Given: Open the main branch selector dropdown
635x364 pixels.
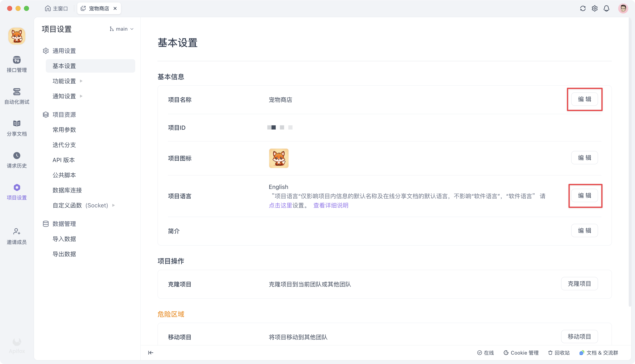Looking at the screenshot, I should point(122,29).
